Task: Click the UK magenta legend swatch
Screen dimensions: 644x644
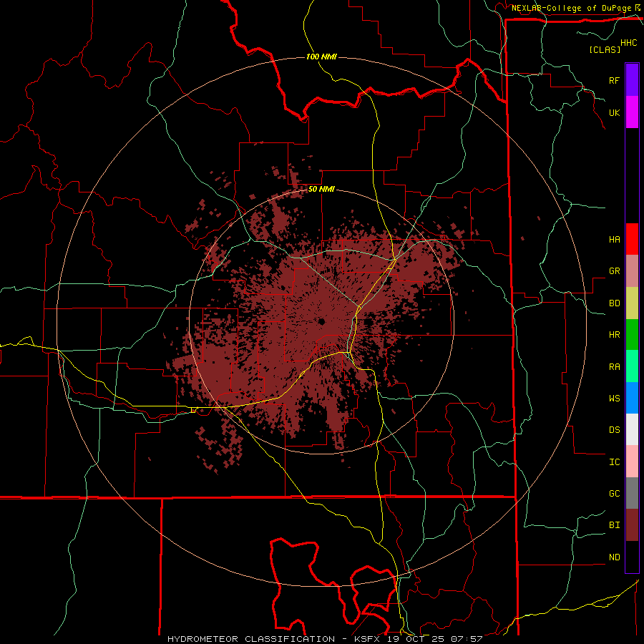Action: click(632, 112)
